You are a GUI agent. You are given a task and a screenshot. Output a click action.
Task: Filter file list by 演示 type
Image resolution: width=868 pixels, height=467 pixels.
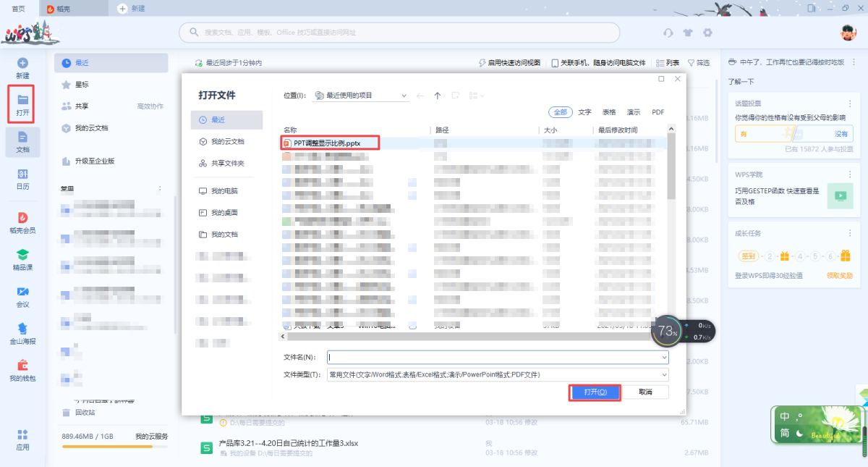634,112
